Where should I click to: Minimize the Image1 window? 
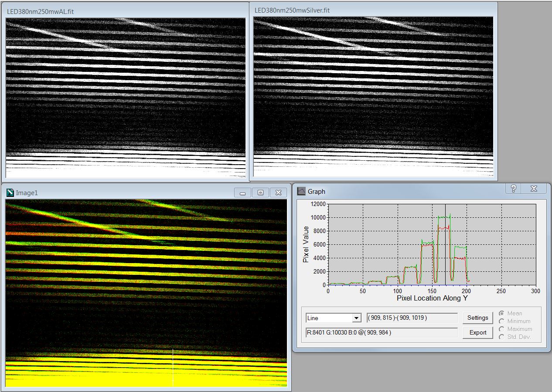click(x=242, y=193)
